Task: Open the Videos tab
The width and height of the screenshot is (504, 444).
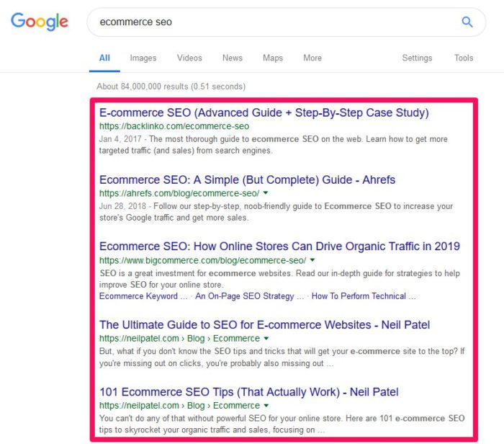Action: 189,58
